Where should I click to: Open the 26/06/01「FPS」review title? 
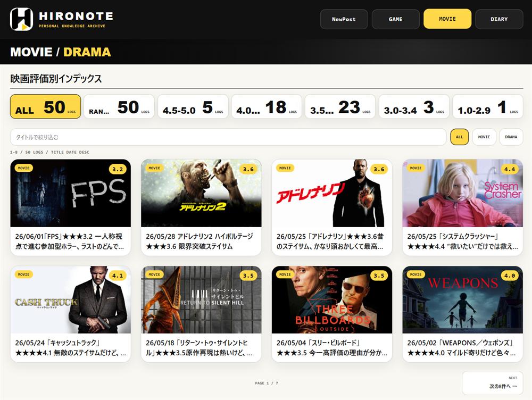[x=70, y=241]
